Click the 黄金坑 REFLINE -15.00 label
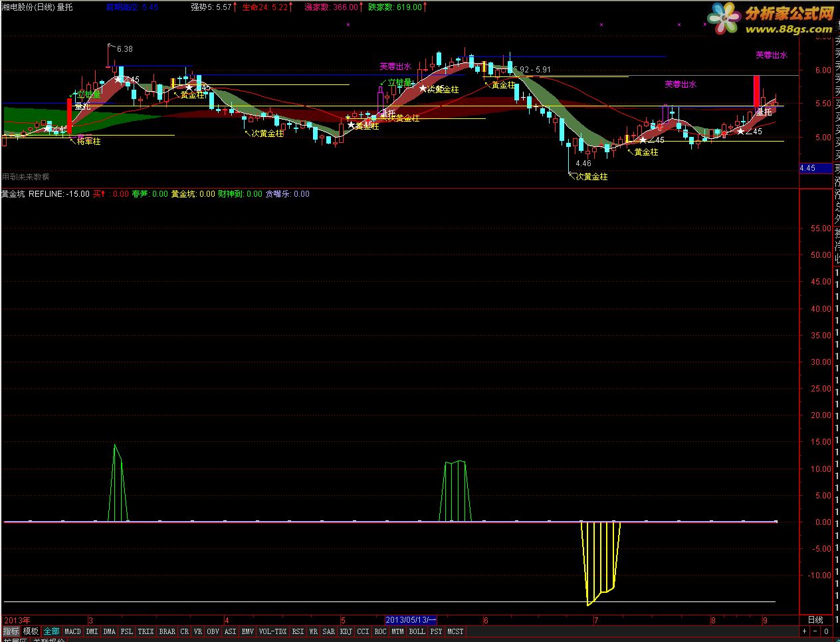This screenshot has height=642, width=840. (x=45, y=194)
